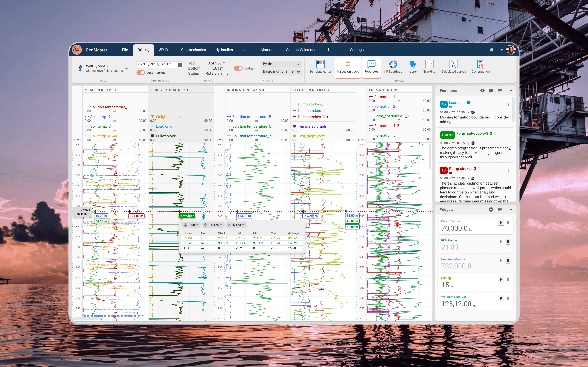Open the By time dropdown
Image resolution: width=588 pixels, height=367 pixels.
[x=281, y=64]
